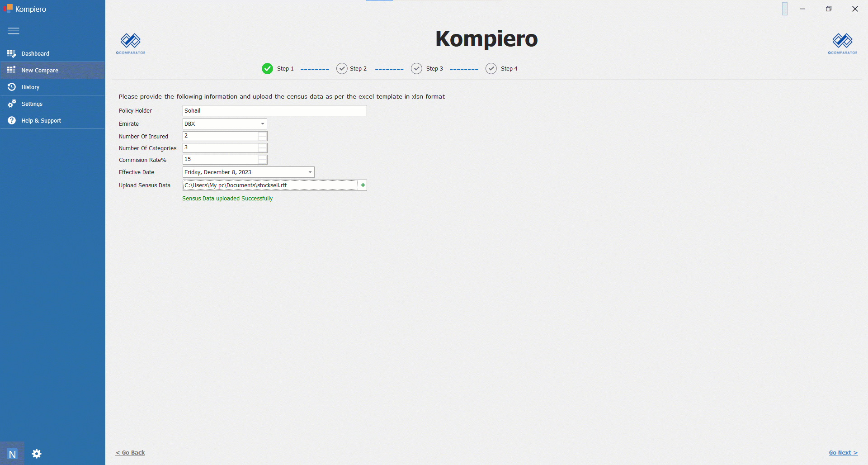Image resolution: width=868 pixels, height=465 pixels.
Task: Increase Number Of Insured with the spinner
Action: [262, 134]
